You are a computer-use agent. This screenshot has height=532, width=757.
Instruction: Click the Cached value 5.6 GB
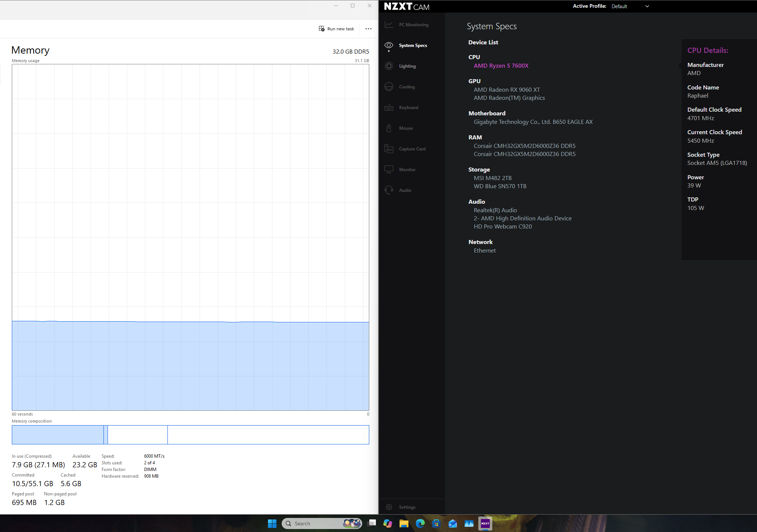[71, 484]
